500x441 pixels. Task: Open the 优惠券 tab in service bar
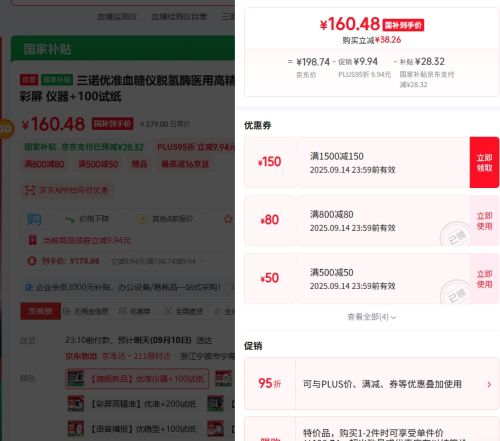135,311
